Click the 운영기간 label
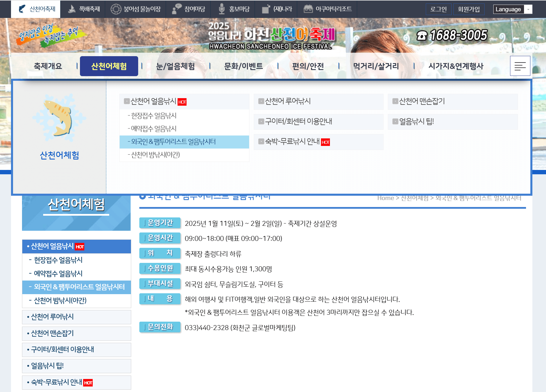Screen dimensions: 546x392 (160, 223)
